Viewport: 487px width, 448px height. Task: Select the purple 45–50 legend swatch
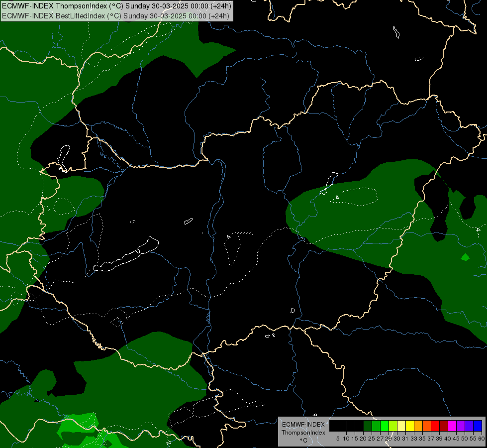click(461, 426)
